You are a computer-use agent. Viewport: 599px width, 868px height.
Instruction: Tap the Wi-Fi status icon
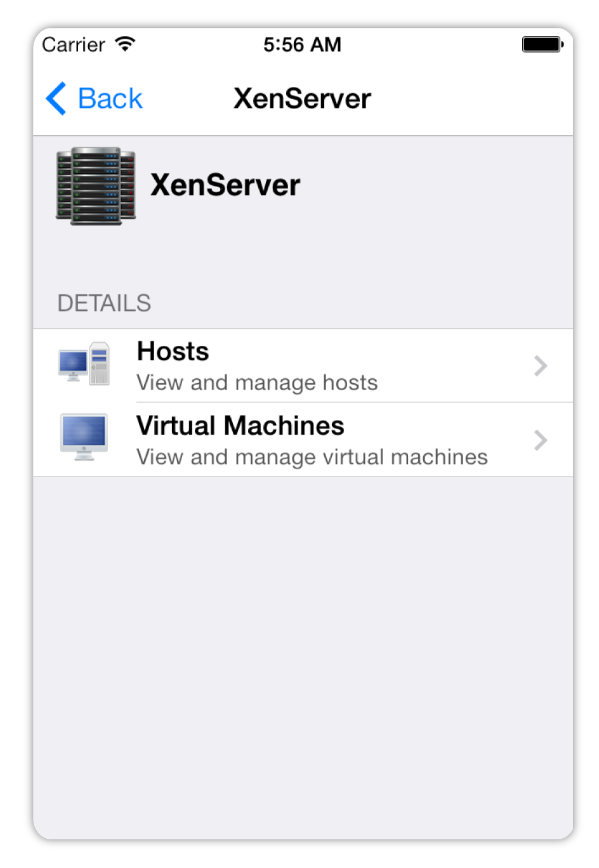[x=125, y=44]
